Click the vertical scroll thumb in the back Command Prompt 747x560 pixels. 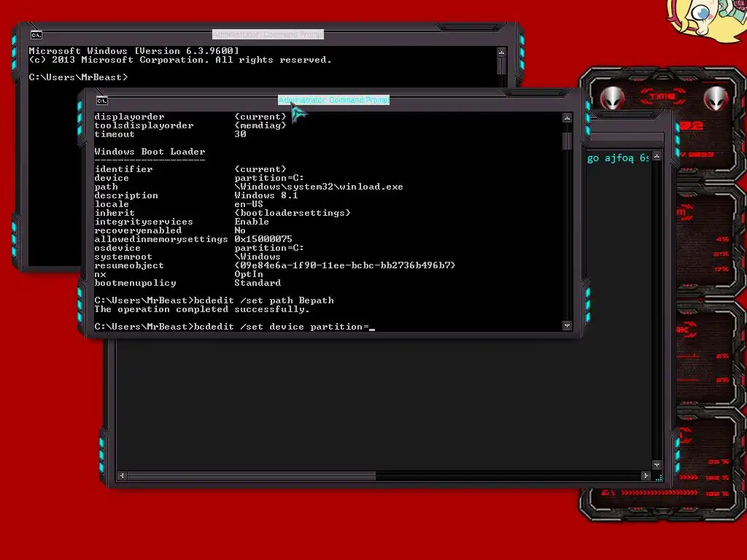tap(501, 66)
